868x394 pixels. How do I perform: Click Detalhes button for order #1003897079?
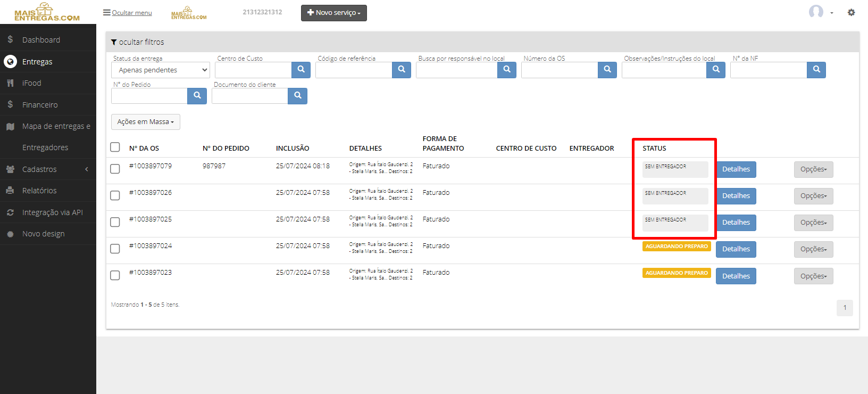point(736,169)
